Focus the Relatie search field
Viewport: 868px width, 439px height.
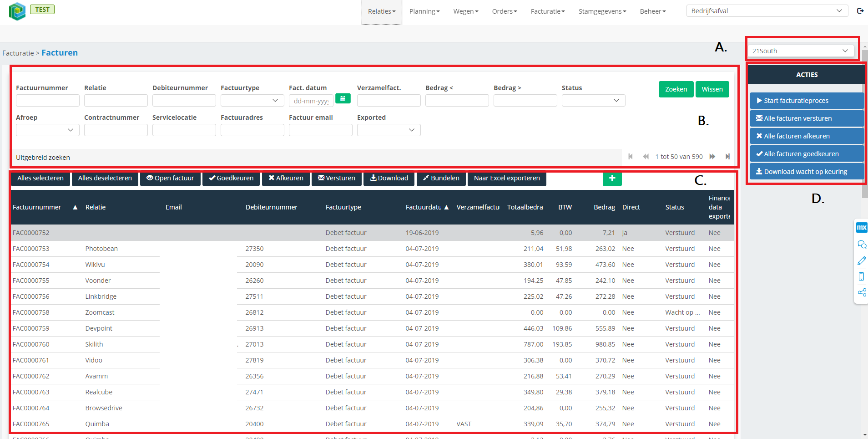pos(116,100)
